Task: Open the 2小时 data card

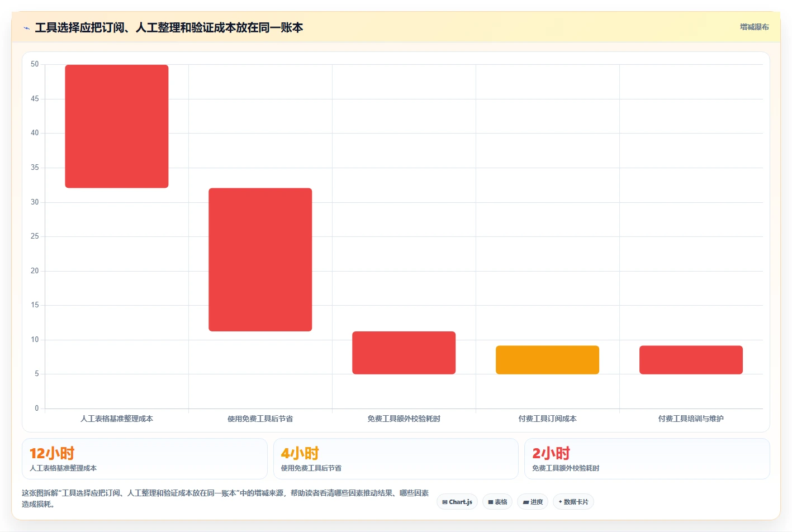Action: pos(647,459)
